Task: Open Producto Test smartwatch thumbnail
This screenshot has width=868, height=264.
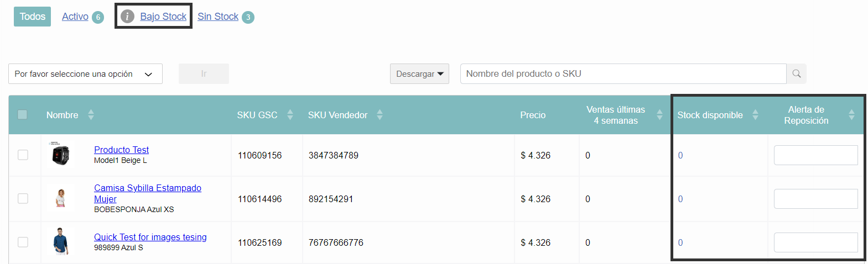Action: (x=61, y=154)
